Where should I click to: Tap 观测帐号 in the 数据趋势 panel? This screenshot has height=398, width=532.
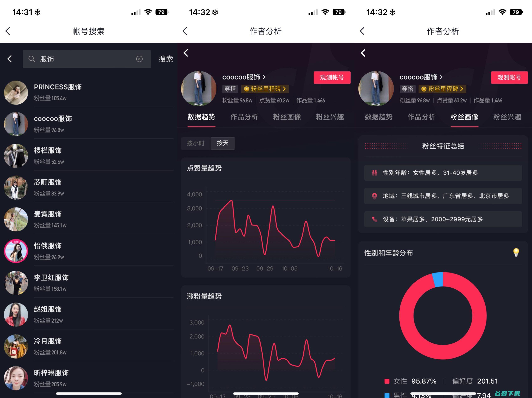[332, 77]
